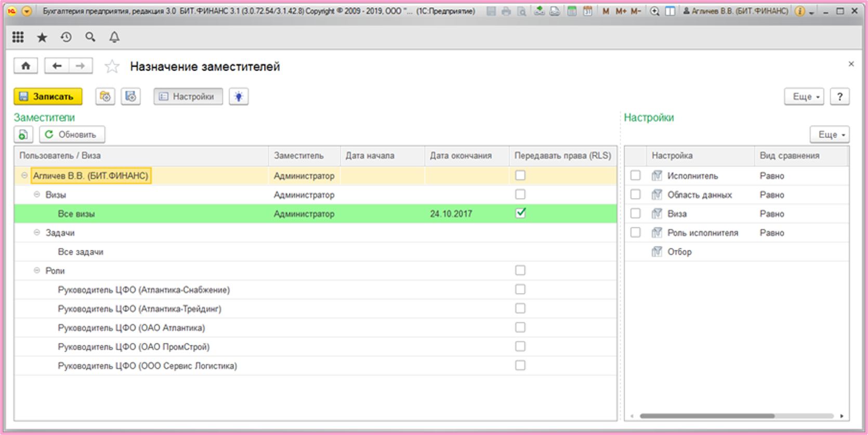Click the Записать button
The width and height of the screenshot is (868, 435).
(48, 96)
